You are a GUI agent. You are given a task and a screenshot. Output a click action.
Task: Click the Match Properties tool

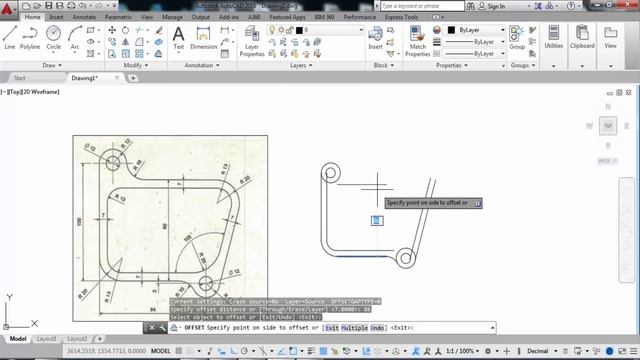coord(418,41)
